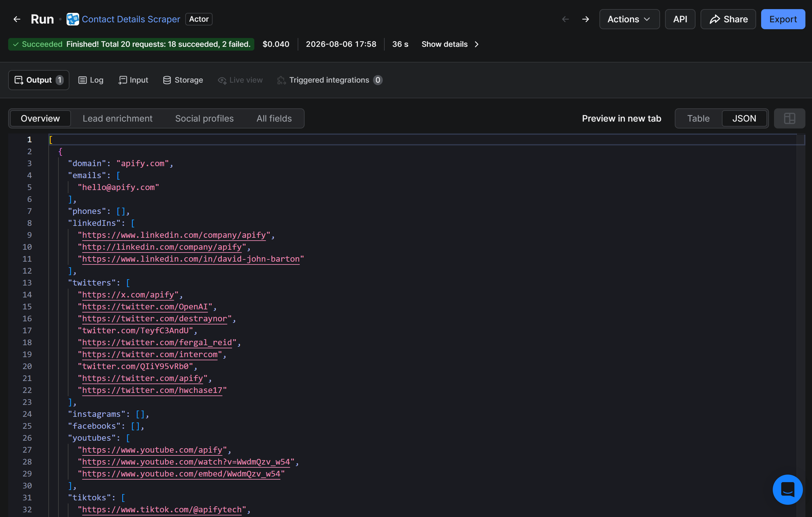Open the twitter.com/destraynor link
This screenshot has width=812, height=517.
tap(155, 319)
